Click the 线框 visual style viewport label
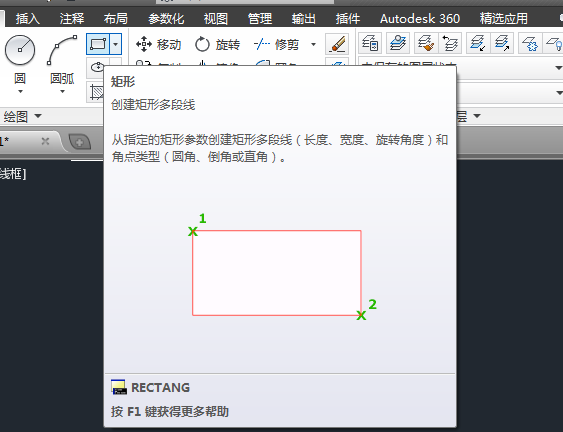 click(13, 174)
